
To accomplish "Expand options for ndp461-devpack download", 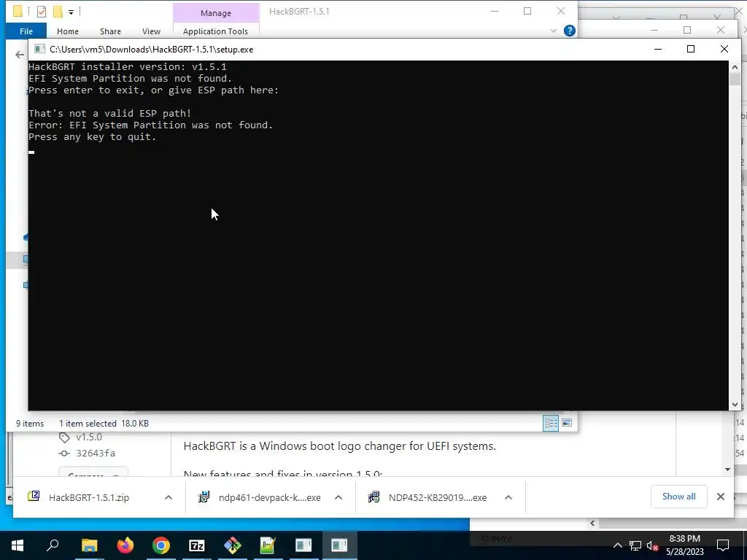I will [338, 497].
